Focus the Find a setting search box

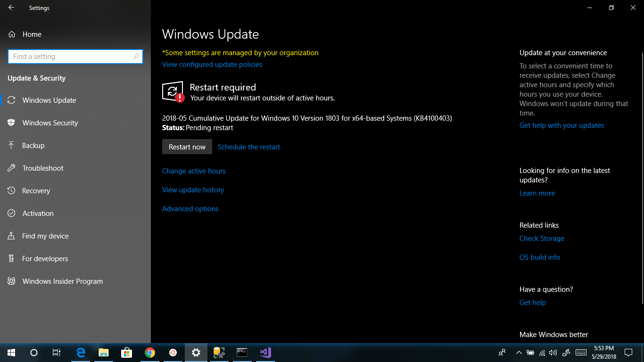(75, 57)
